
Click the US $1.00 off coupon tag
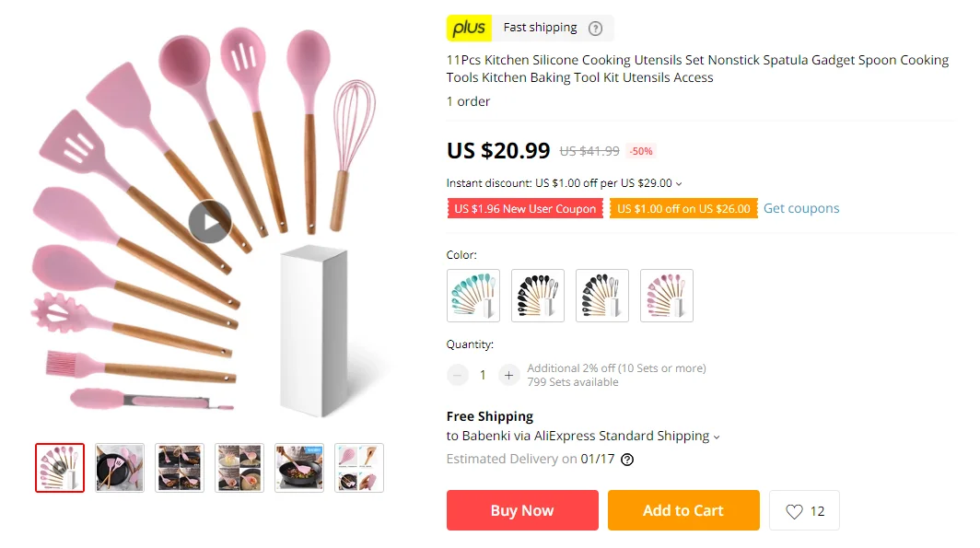pos(683,209)
